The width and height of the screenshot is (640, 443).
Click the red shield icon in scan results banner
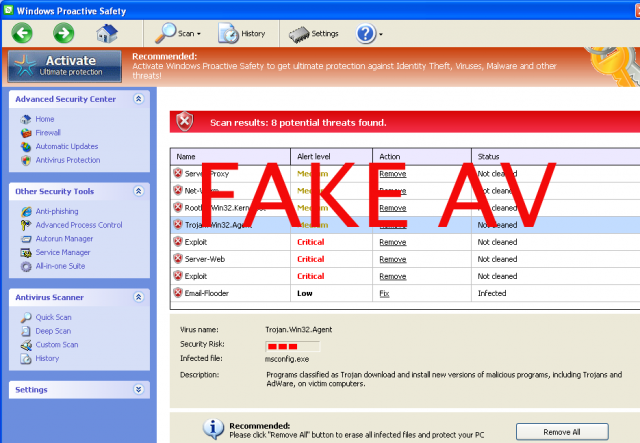184,121
